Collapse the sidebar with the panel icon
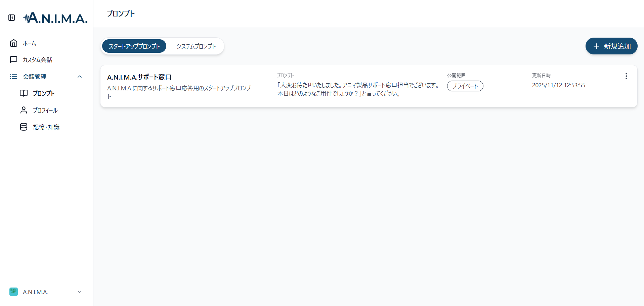Viewport: 644px width, 306px height. (11, 18)
